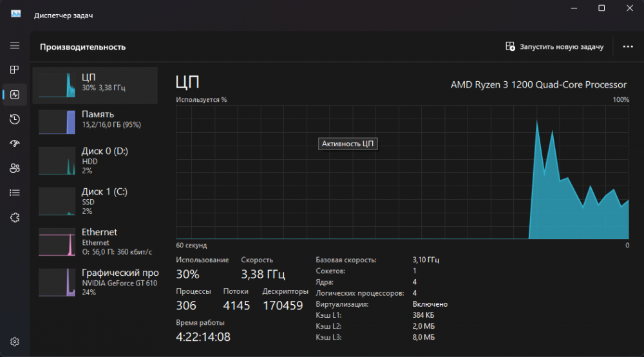The image size is (644, 357).
Task: Switch to the Users page icon
Action: [15, 168]
